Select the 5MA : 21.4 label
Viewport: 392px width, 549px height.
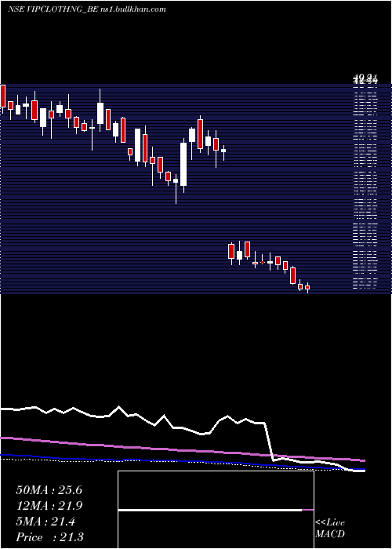pos(45,522)
